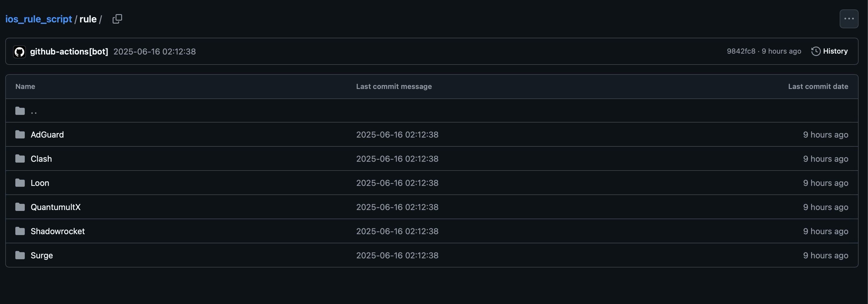Open the three-dot more options menu
The width and height of the screenshot is (868, 304).
pos(849,19)
